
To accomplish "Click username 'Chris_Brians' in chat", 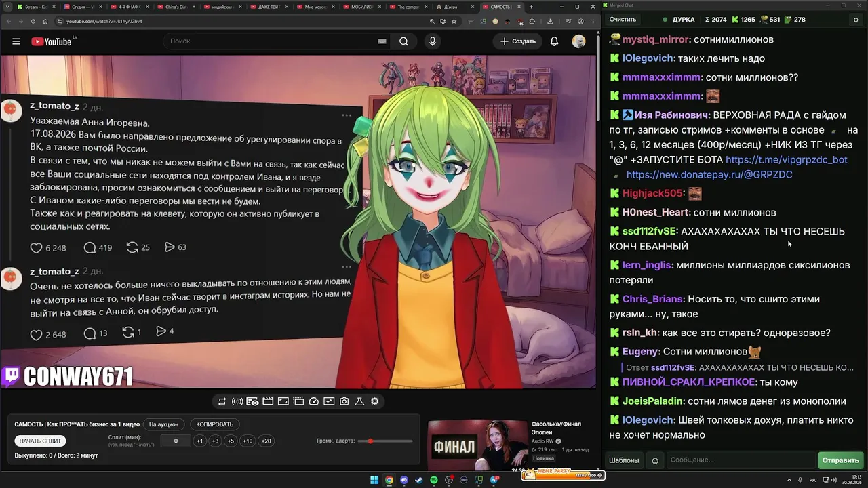I will click(x=653, y=299).
